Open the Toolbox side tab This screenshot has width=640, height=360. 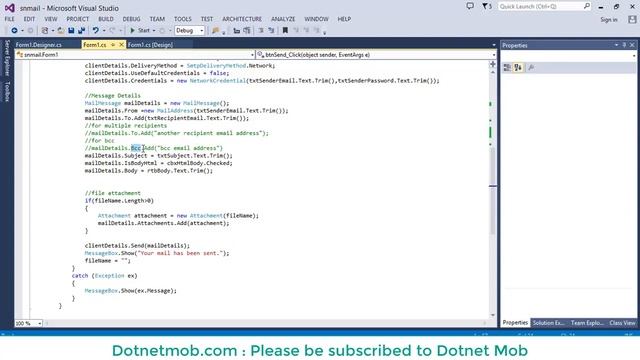pos(7,91)
